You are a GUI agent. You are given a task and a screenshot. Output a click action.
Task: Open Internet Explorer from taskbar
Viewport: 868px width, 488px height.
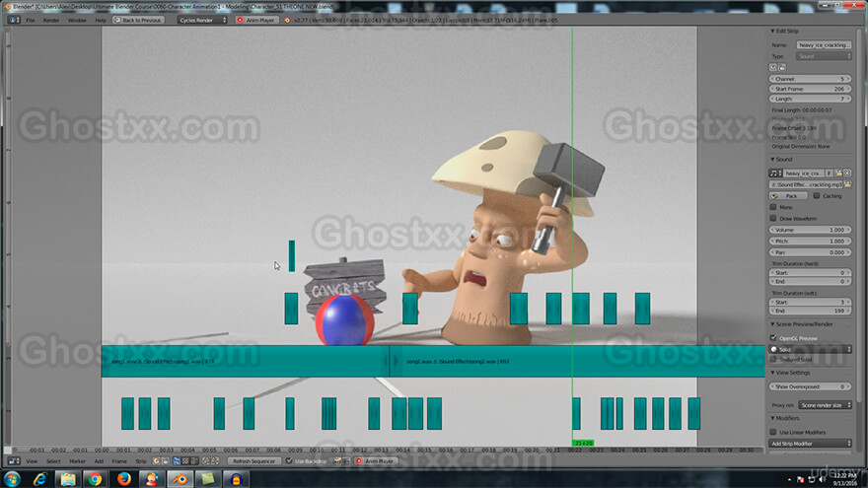pyautogui.click(x=39, y=478)
